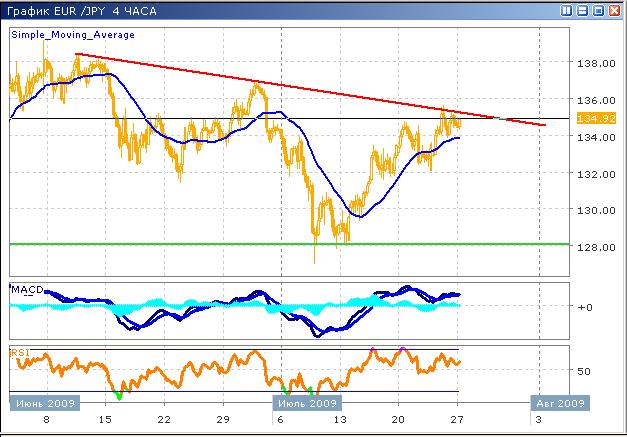Image resolution: width=627 pixels, height=437 pixels.
Task: Click the first green oversold RSI marker
Action: 119,395
